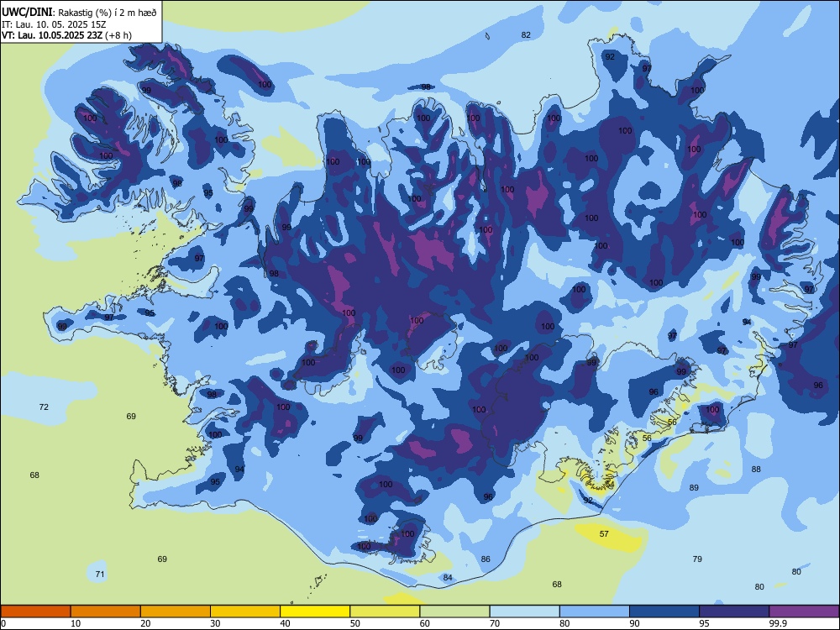Image resolution: width=840 pixels, height=630 pixels.
Task: Click the '79' humidity value over southeastern sea
Action: 697,559
